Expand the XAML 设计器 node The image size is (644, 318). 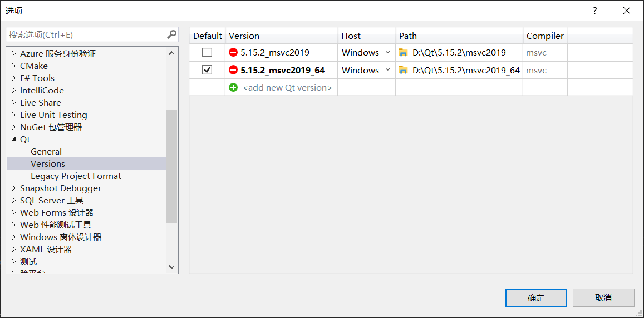(x=13, y=250)
